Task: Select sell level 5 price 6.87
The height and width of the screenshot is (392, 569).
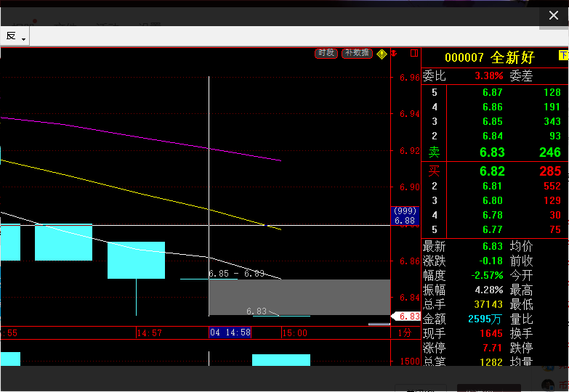Action: click(493, 92)
